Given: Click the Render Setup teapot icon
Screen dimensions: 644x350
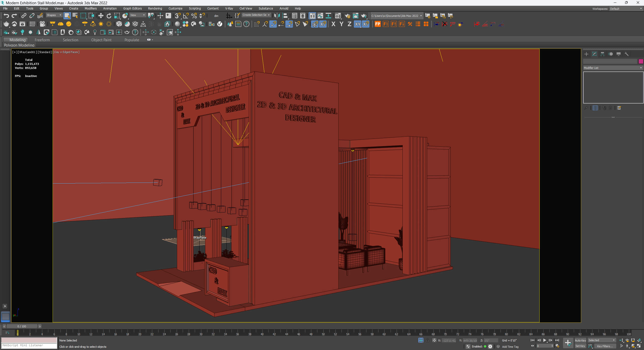Looking at the screenshot, I should [348, 16].
